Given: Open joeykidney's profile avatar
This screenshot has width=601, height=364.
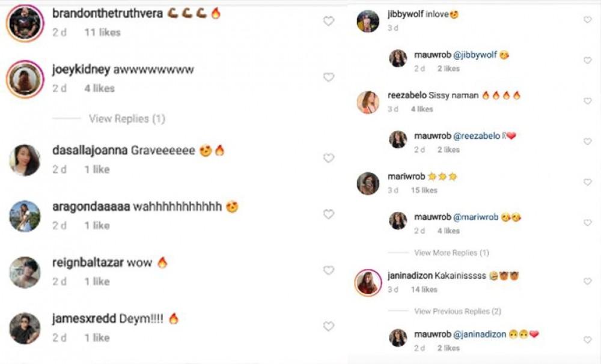Looking at the screenshot, I should pos(25,79).
